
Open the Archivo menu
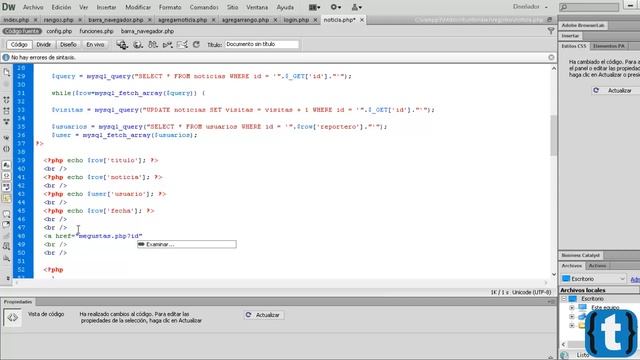click(x=33, y=7)
